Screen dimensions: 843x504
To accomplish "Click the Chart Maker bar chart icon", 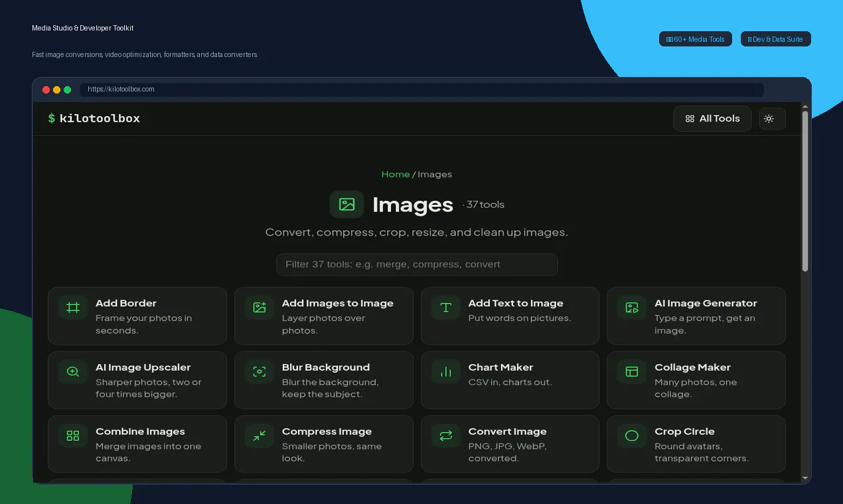I will (446, 372).
